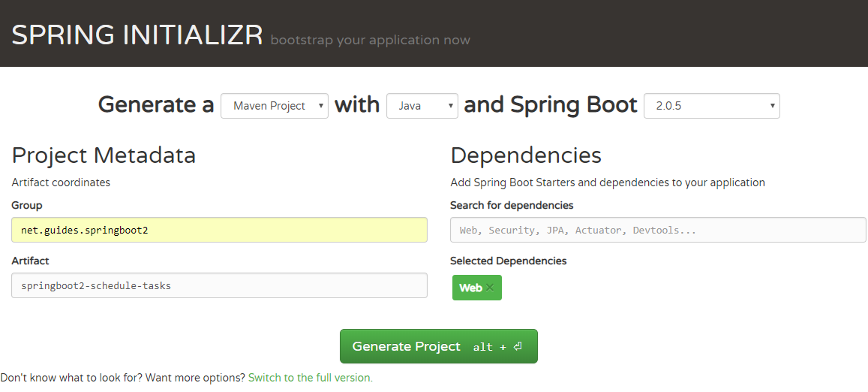Screen dimensions: 868x392
Task: Focus the Artifact input field
Action: coord(219,285)
